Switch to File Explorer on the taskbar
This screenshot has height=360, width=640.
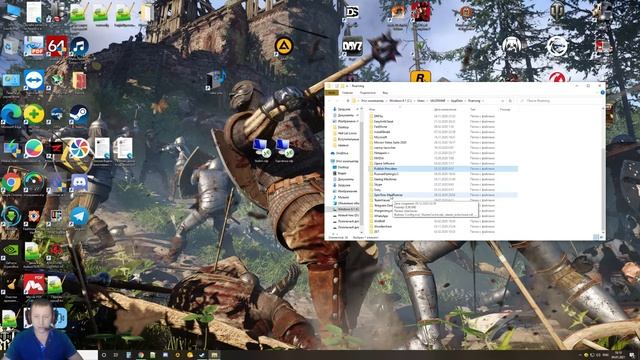tap(214, 355)
